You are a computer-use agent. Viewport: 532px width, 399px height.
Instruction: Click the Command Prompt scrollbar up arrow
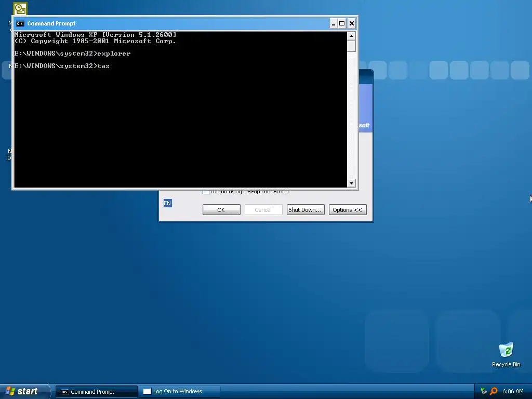click(351, 36)
